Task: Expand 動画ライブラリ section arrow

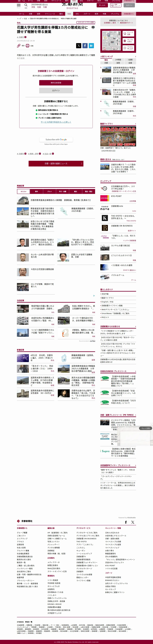Action: click(x=135, y=124)
